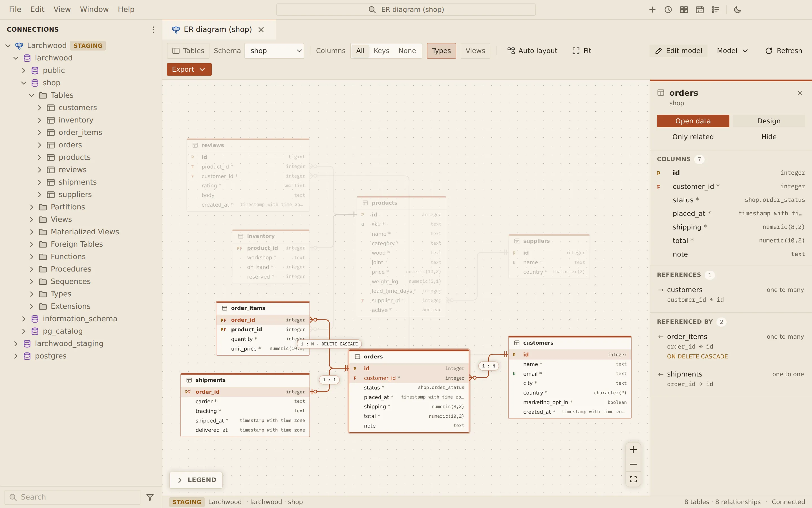Toggle the Tables side panel button
The height and width of the screenshot is (508, 812).
click(188, 51)
